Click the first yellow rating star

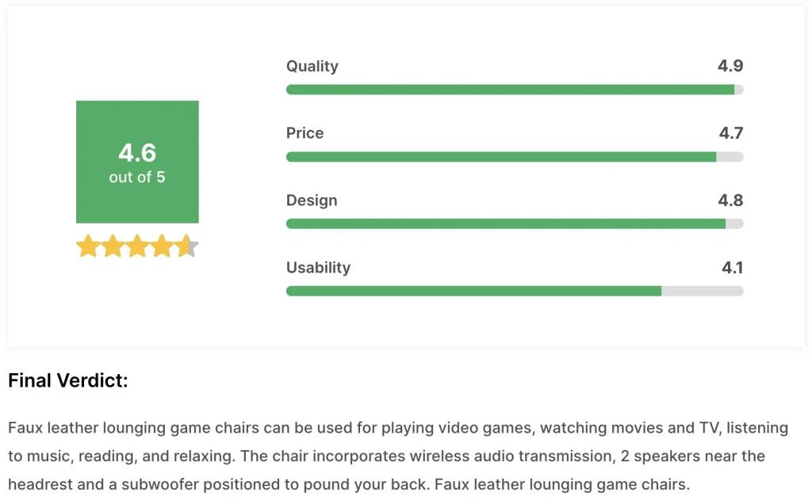click(x=88, y=246)
